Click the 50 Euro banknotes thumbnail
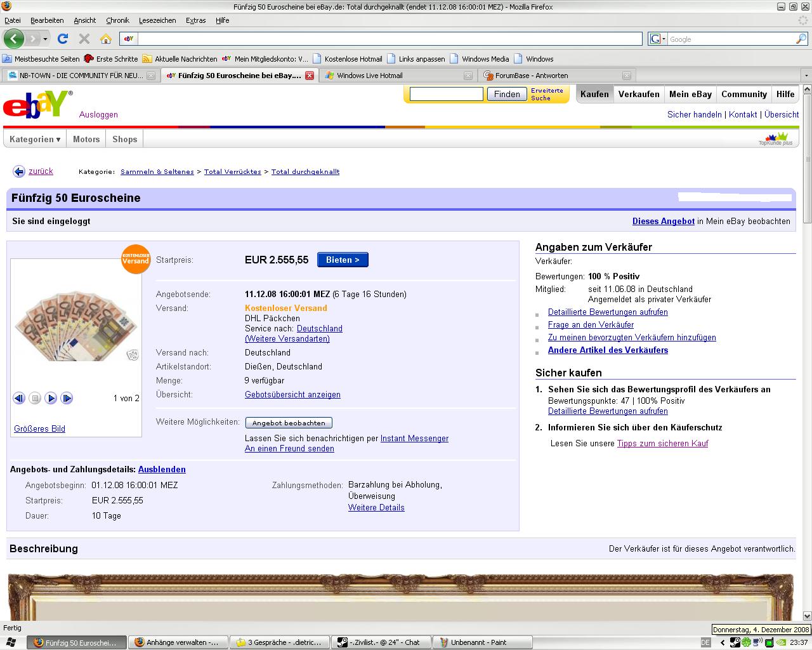 (x=75, y=325)
